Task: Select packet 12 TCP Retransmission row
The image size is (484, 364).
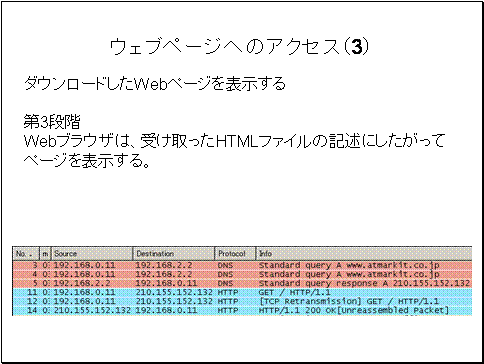Action: point(242,301)
